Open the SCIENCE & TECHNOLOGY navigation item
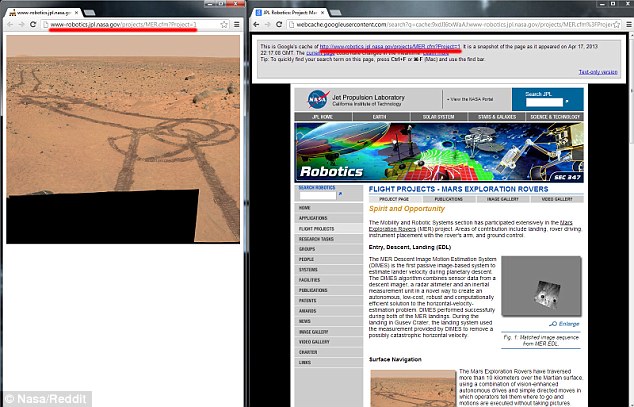 pyautogui.click(x=555, y=117)
